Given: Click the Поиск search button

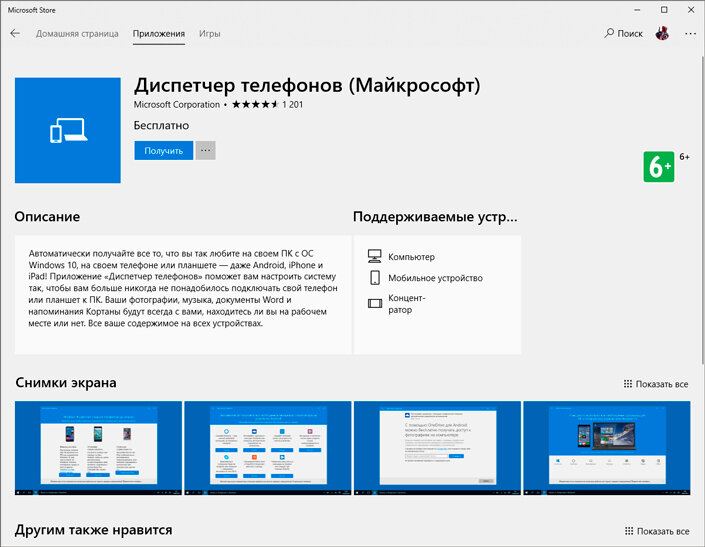Looking at the screenshot, I should (623, 33).
